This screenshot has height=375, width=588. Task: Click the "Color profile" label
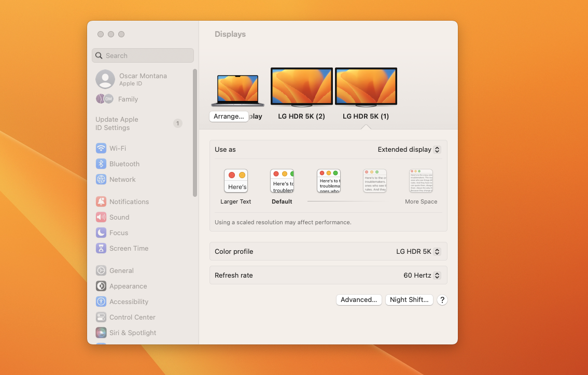tap(234, 251)
